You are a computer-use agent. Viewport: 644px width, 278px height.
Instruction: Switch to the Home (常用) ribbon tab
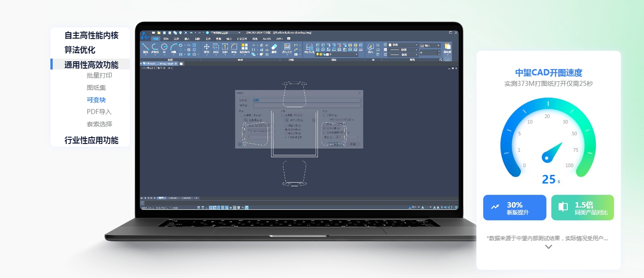click(x=155, y=39)
